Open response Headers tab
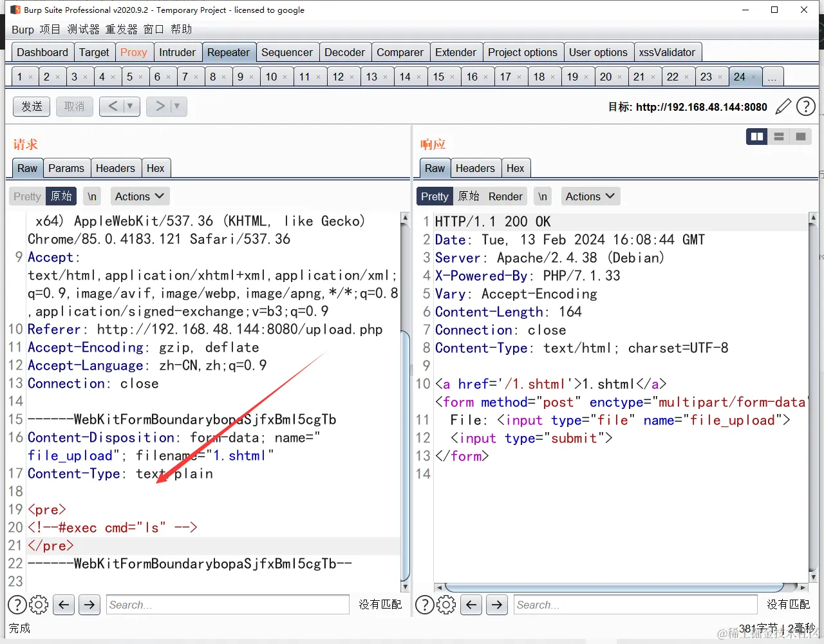 [475, 168]
